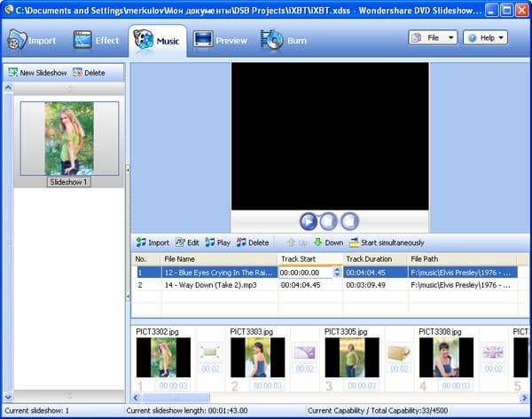Play the preview video
This screenshot has height=419, width=532.
pos(309,221)
